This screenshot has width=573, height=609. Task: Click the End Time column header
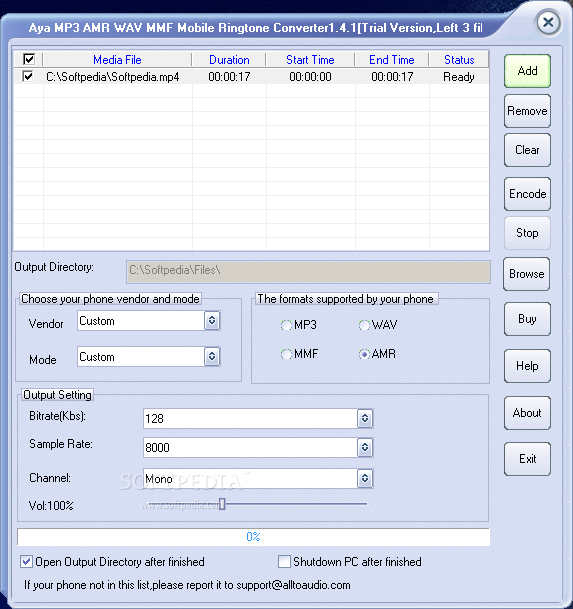tap(392, 60)
